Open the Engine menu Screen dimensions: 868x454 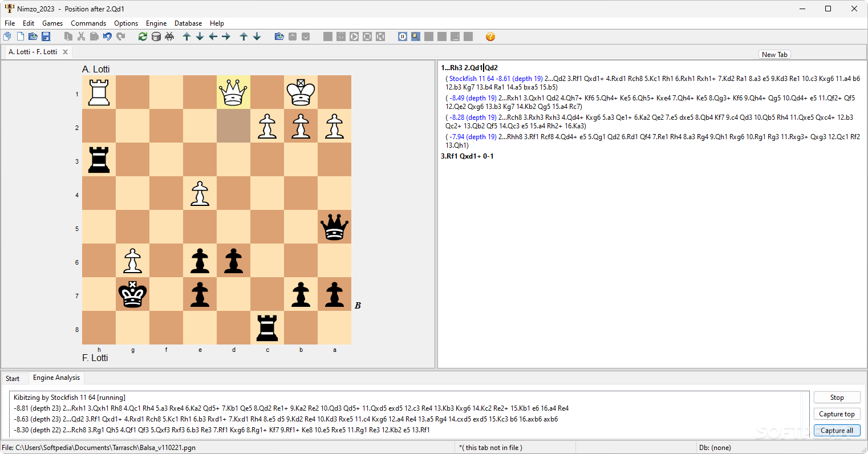(156, 23)
